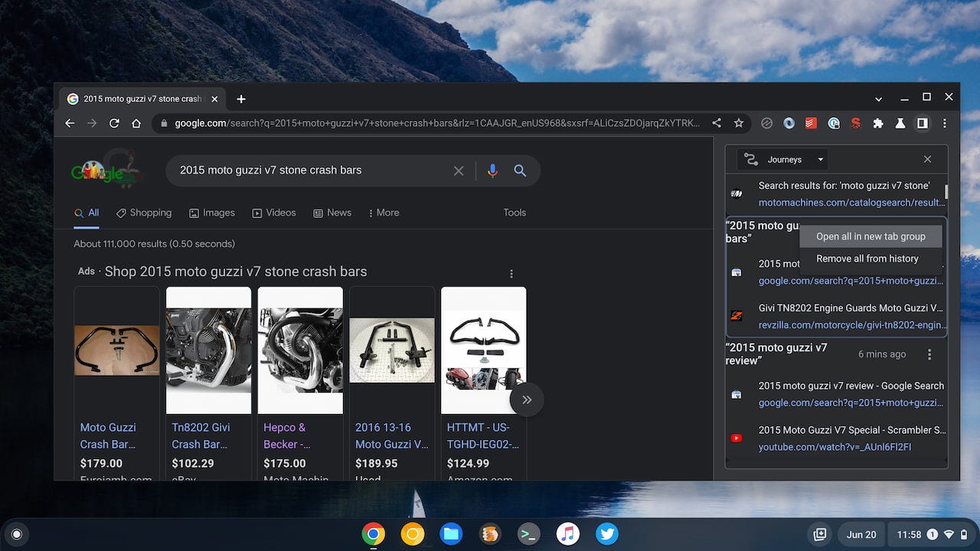Viewport: 980px width, 551px height.
Task: Open 'HTTMT - US-TGHD-IEG02' product link
Action: tap(483, 435)
